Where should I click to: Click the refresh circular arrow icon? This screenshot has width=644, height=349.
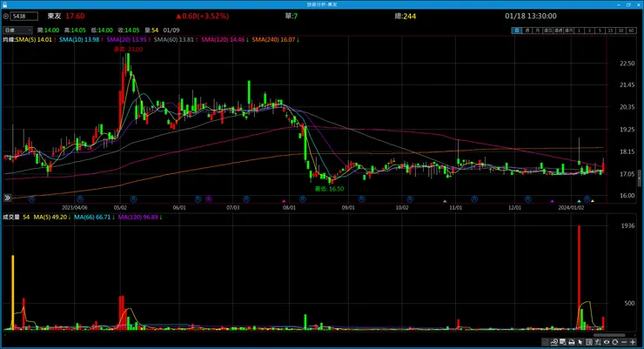pyautogui.click(x=614, y=342)
